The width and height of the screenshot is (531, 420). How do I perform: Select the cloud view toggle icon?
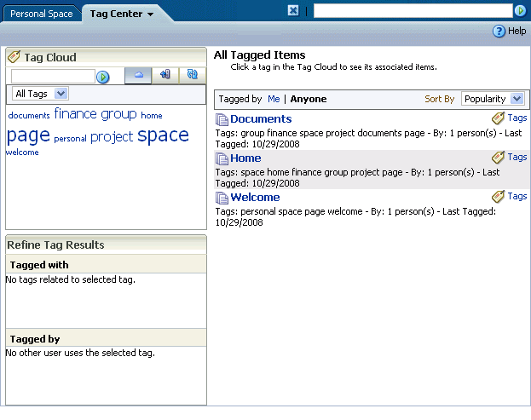139,75
